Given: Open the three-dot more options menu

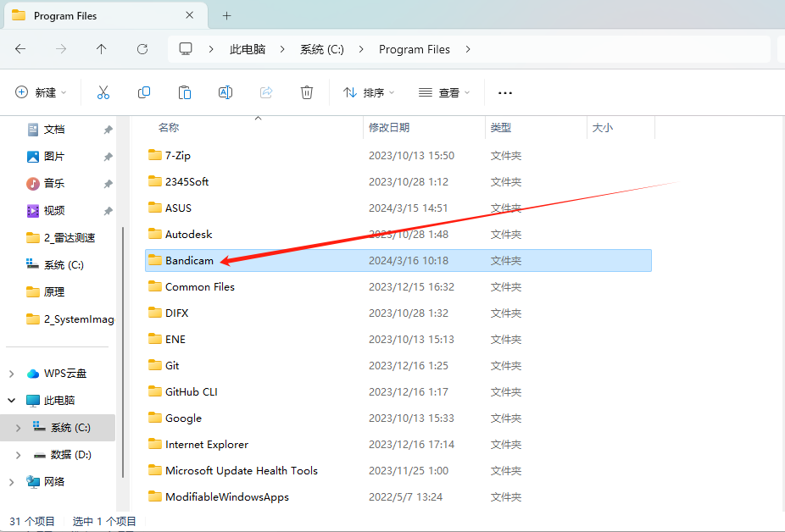Looking at the screenshot, I should pyautogui.click(x=505, y=93).
